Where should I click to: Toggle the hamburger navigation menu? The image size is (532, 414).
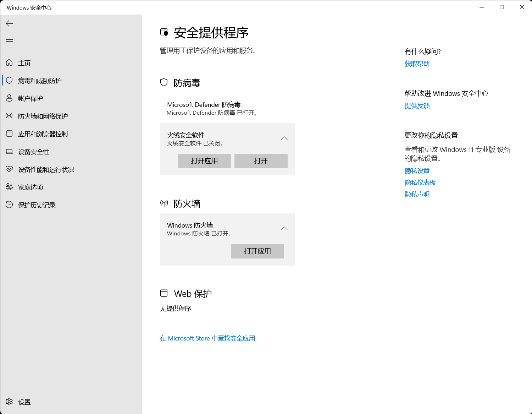(9, 42)
